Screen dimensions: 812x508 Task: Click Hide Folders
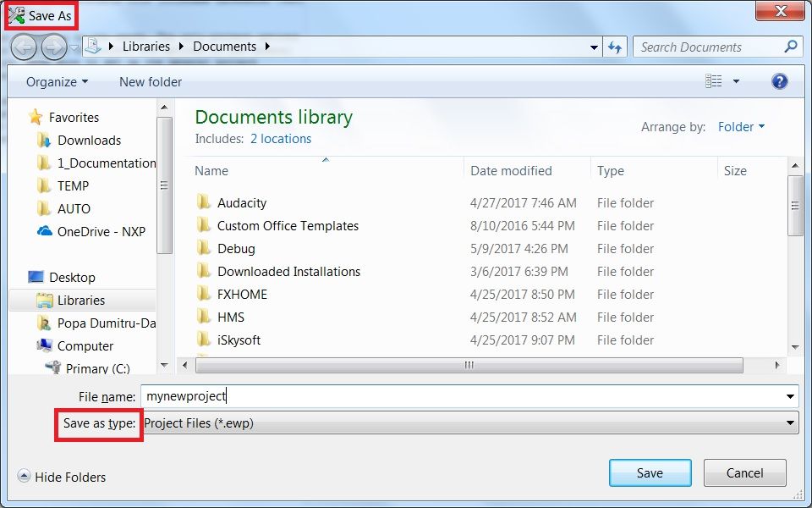(x=70, y=477)
